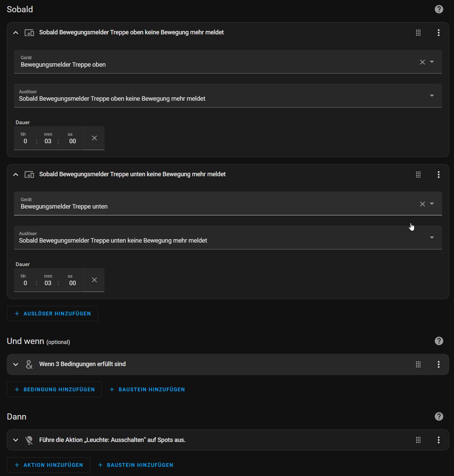Clear the Bewegungsmelder Treppe oben device field
Screen dimensions: 454x476
click(x=422, y=62)
